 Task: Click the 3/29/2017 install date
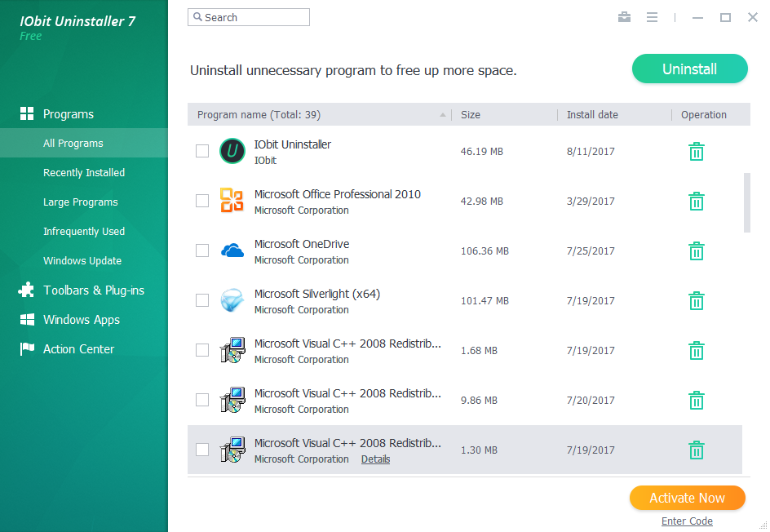click(591, 201)
